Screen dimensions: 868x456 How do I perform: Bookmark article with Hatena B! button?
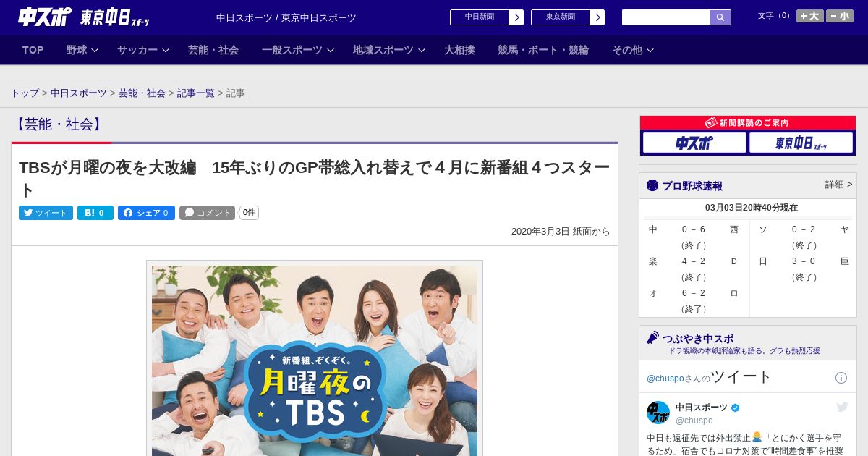coord(95,213)
